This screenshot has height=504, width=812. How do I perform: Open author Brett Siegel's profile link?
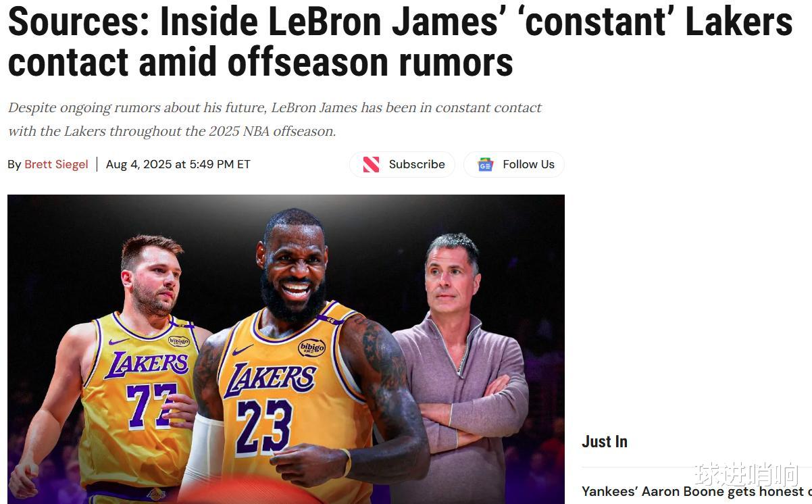pos(56,164)
